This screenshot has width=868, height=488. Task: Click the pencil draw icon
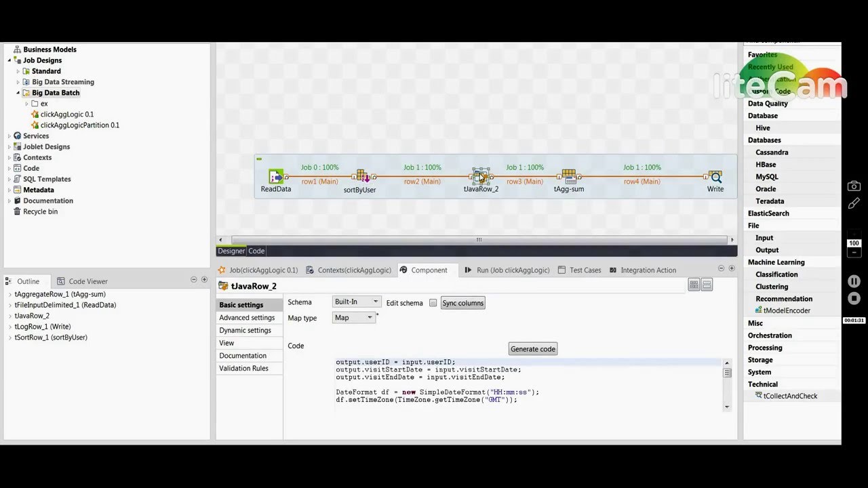coord(854,203)
